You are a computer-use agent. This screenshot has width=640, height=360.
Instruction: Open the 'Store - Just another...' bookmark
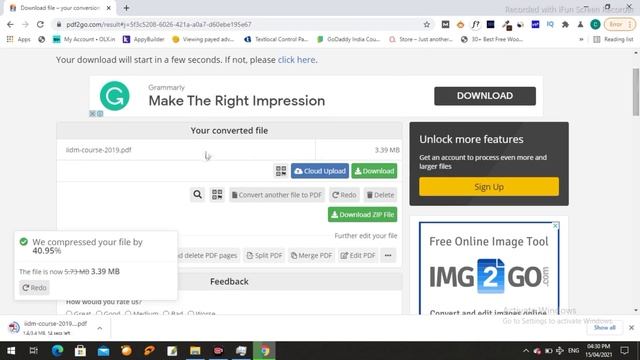[421, 40]
